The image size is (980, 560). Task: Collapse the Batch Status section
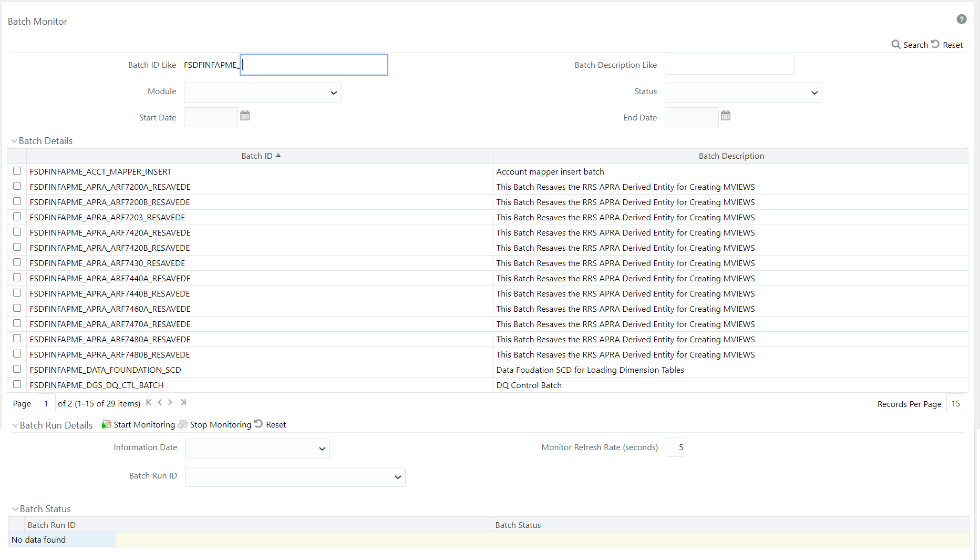pos(15,508)
